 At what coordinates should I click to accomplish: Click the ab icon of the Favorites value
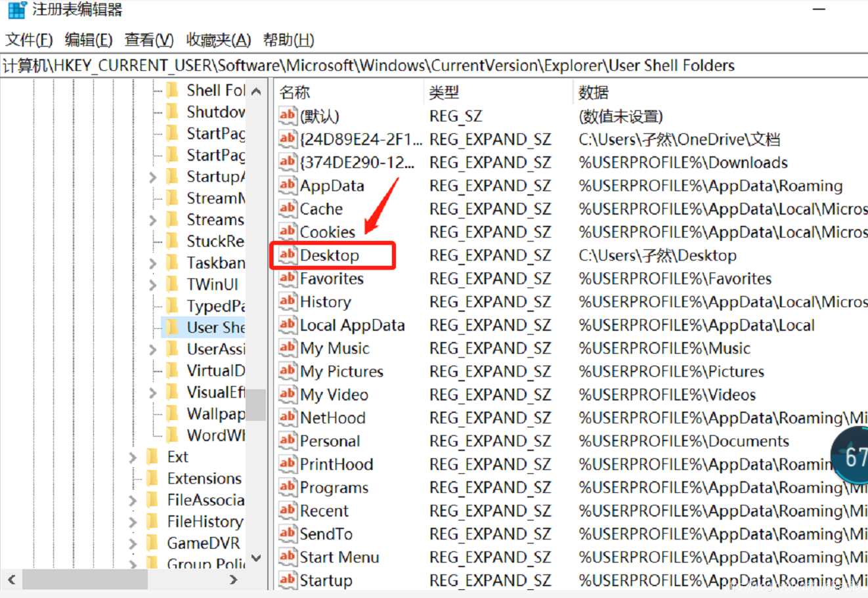click(287, 278)
